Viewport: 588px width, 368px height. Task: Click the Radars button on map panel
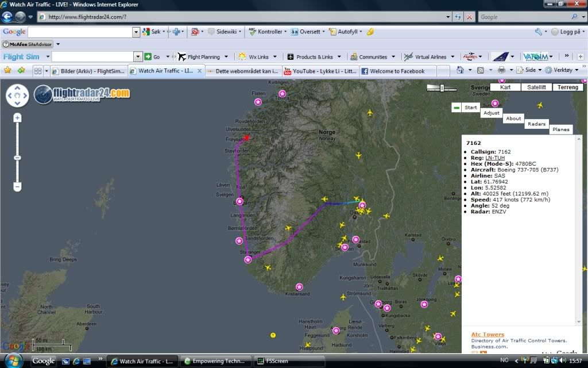point(537,124)
